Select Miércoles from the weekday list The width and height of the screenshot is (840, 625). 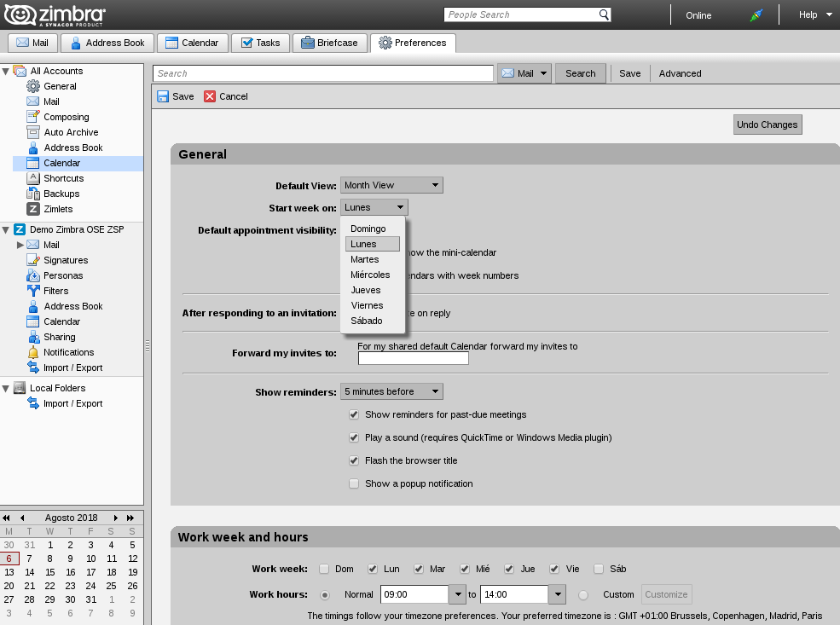[370, 275]
